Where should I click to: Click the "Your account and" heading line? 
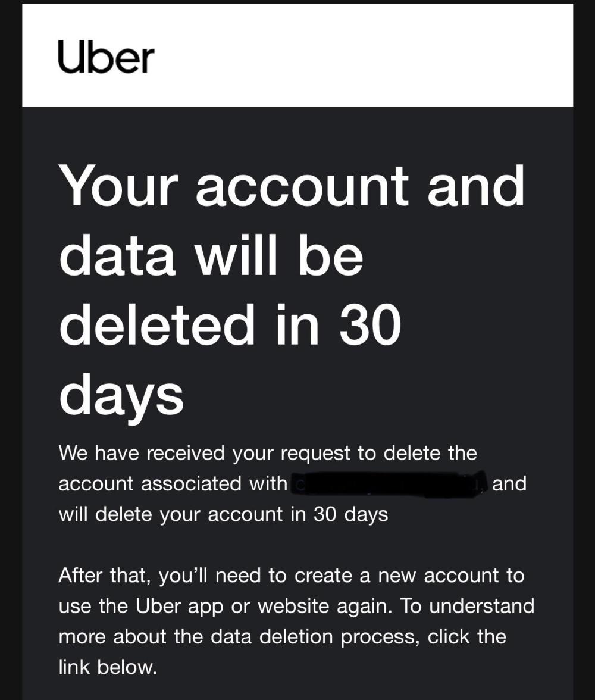point(292,185)
